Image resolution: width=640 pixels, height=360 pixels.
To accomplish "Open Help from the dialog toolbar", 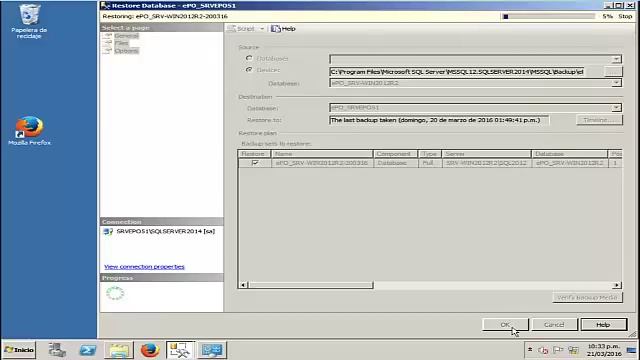I will pos(283,29).
